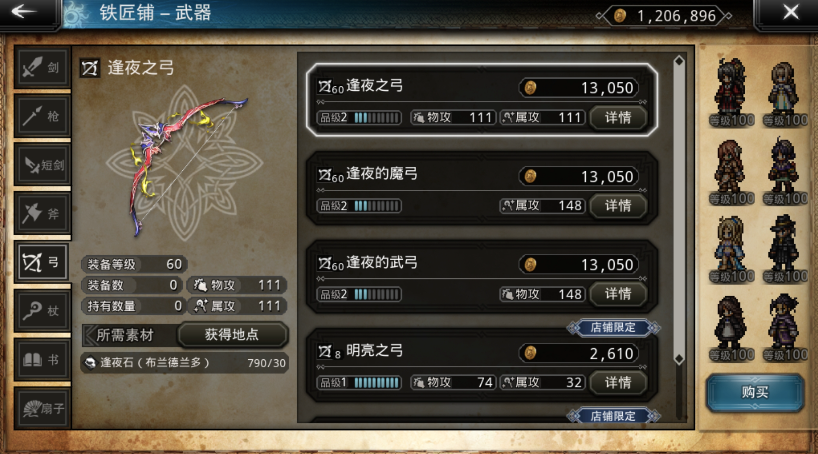This screenshot has height=454, width=818.
Task: Click the weapon list scroll-down diamond
Action: click(679, 359)
